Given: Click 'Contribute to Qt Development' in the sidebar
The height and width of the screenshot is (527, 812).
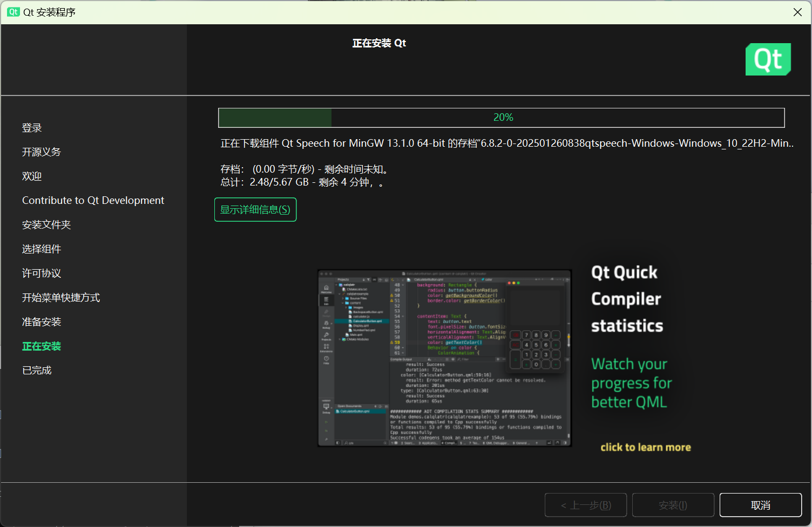Looking at the screenshot, I should 93,200.
